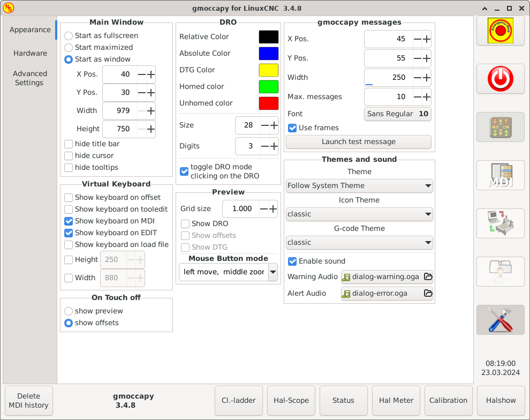Click the operator/user mode icon

pyautogui.click(x=501, y=272)
